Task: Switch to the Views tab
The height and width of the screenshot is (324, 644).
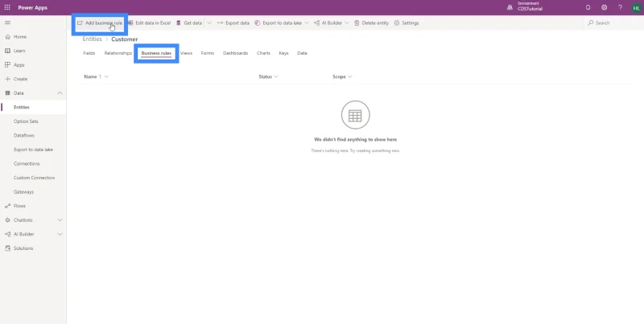Action: coord(186,53)
